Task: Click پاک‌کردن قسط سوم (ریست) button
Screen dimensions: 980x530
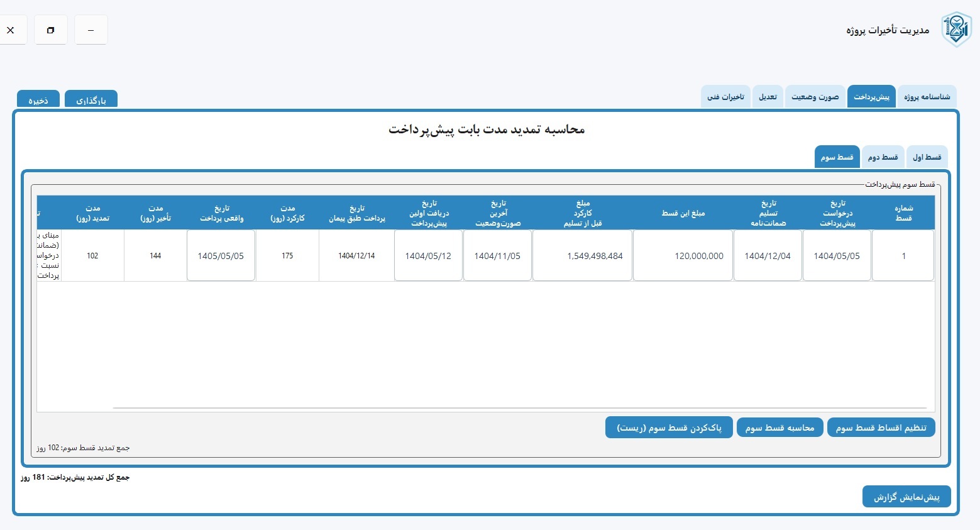Action: [669, 428]
